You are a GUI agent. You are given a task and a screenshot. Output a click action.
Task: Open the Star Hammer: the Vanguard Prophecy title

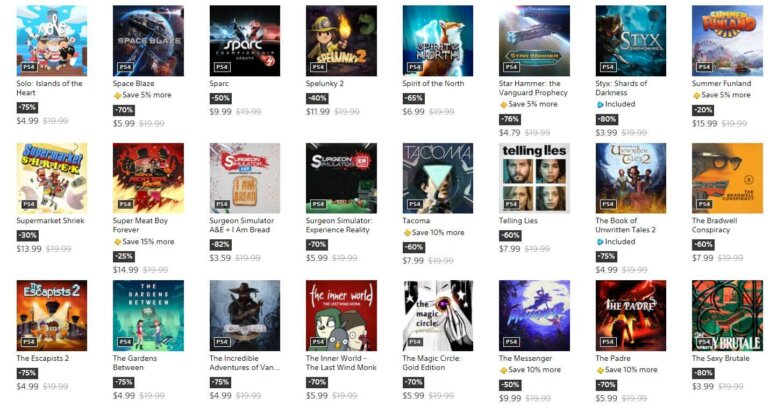[x=533, y=88]
